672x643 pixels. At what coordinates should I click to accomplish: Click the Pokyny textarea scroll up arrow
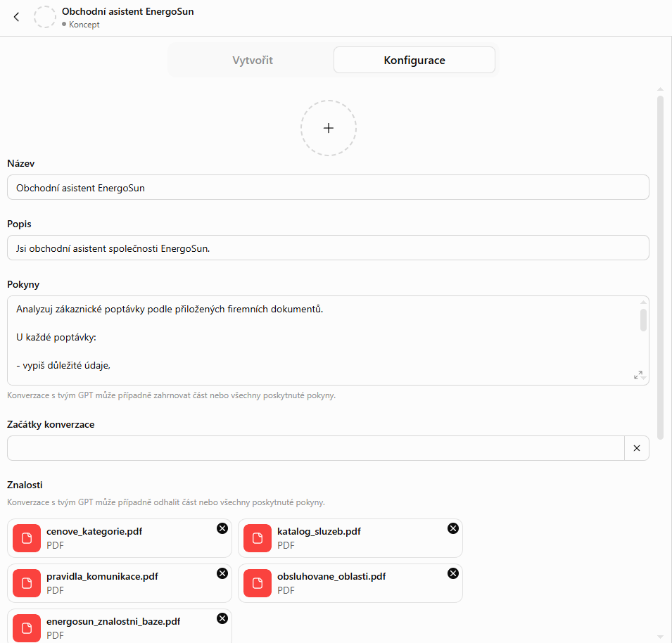643,303
